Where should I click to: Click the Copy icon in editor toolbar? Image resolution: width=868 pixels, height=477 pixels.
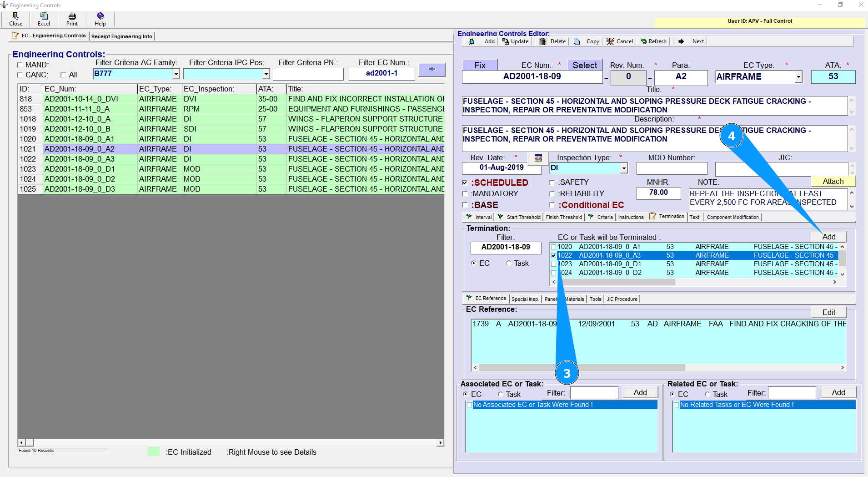pyautogui.click(x=577, y=41)
